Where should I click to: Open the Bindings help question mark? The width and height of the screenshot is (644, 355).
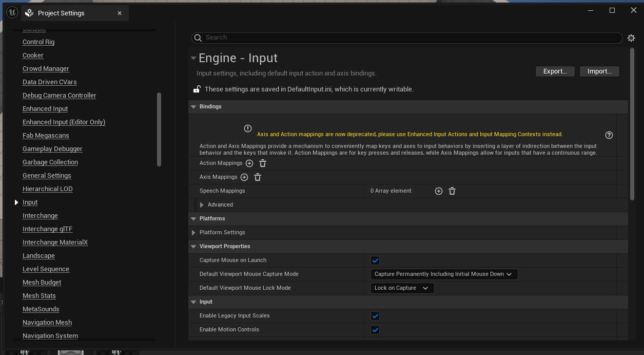(609, 135)
